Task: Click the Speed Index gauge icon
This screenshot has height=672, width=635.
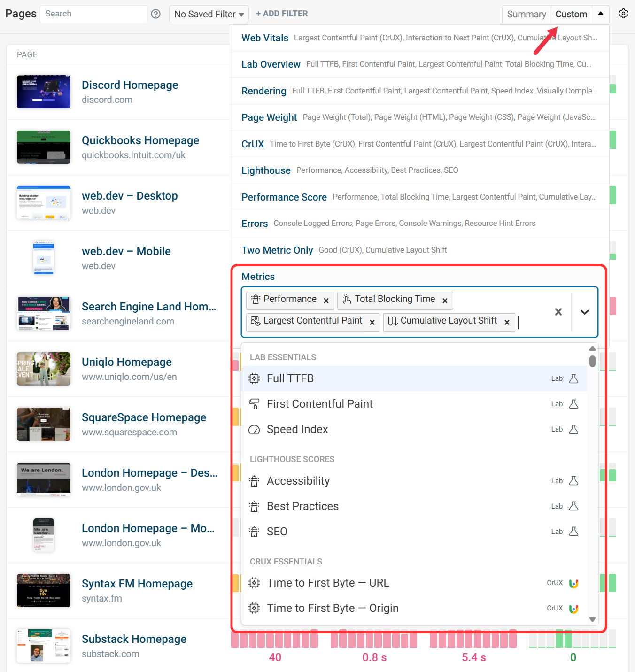Action: click(254, 429)
